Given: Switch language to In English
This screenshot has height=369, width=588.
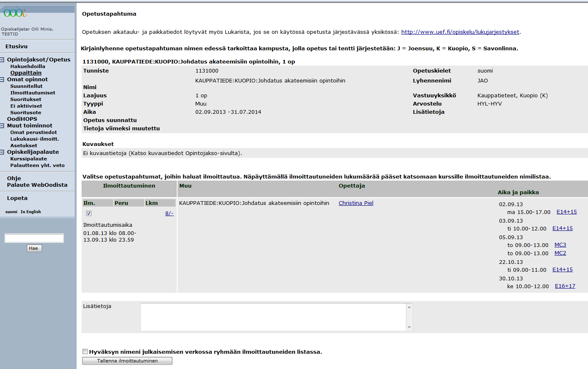Looking at the screenshot, I should click(31, 212).
